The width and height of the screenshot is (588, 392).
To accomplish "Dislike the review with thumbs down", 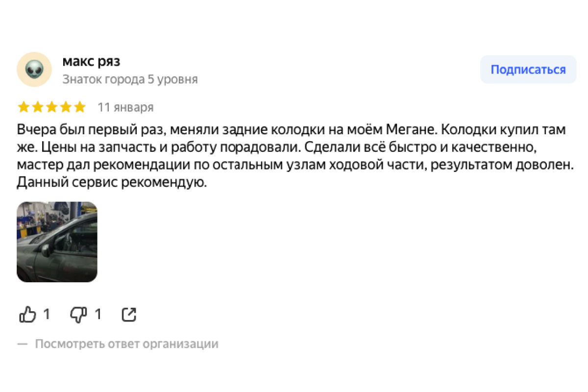I will point(78,315).
